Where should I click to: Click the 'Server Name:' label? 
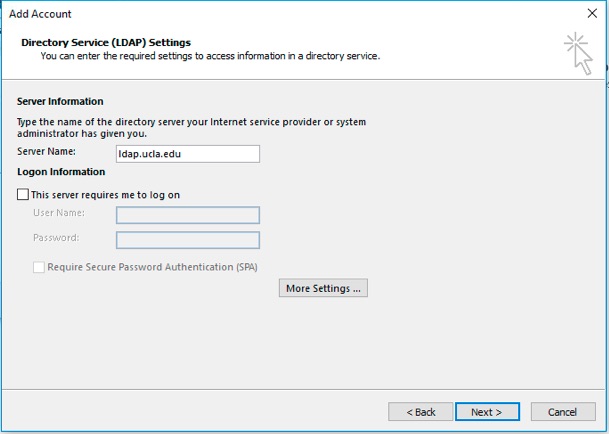[46, 151]
